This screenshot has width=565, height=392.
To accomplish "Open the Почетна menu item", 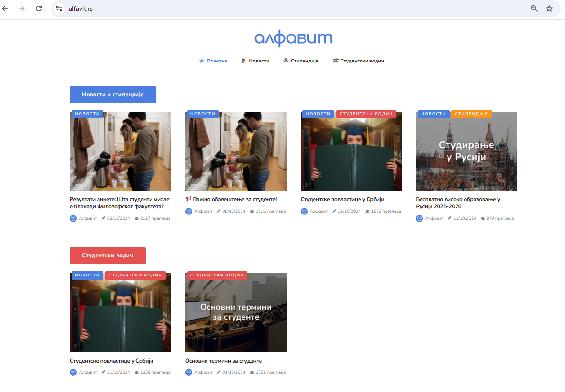I will pos(213,61).
